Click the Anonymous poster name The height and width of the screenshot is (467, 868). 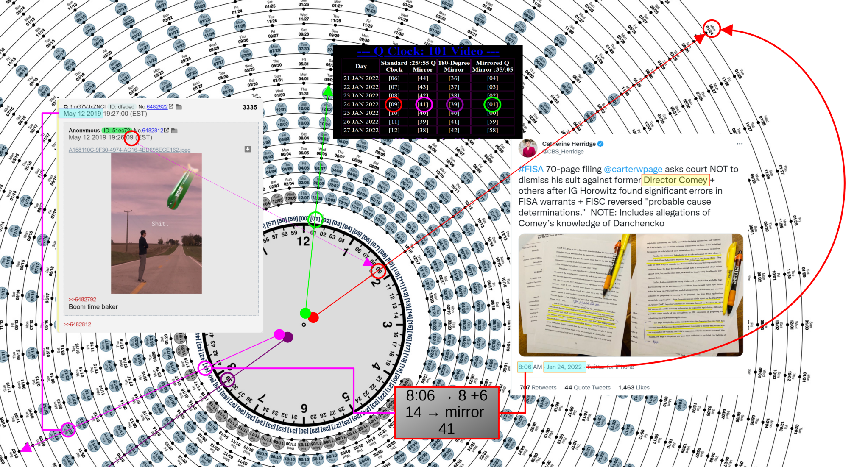tap(84, 131)
